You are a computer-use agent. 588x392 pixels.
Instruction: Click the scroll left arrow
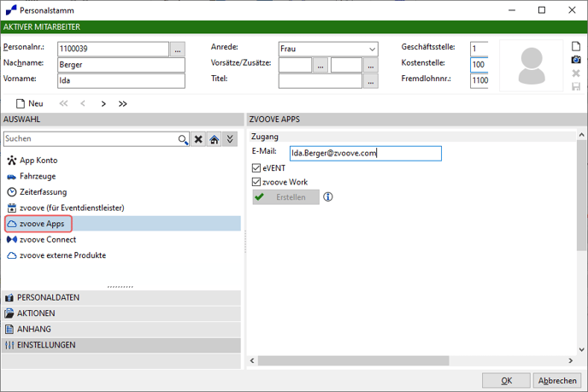point(252,360)
